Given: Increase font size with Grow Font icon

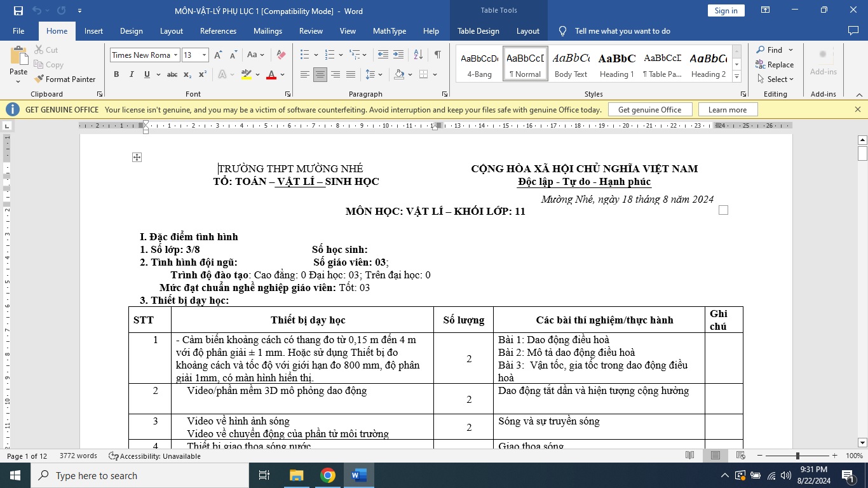Looking at the screenshot, I should click(x=218, y=55).
